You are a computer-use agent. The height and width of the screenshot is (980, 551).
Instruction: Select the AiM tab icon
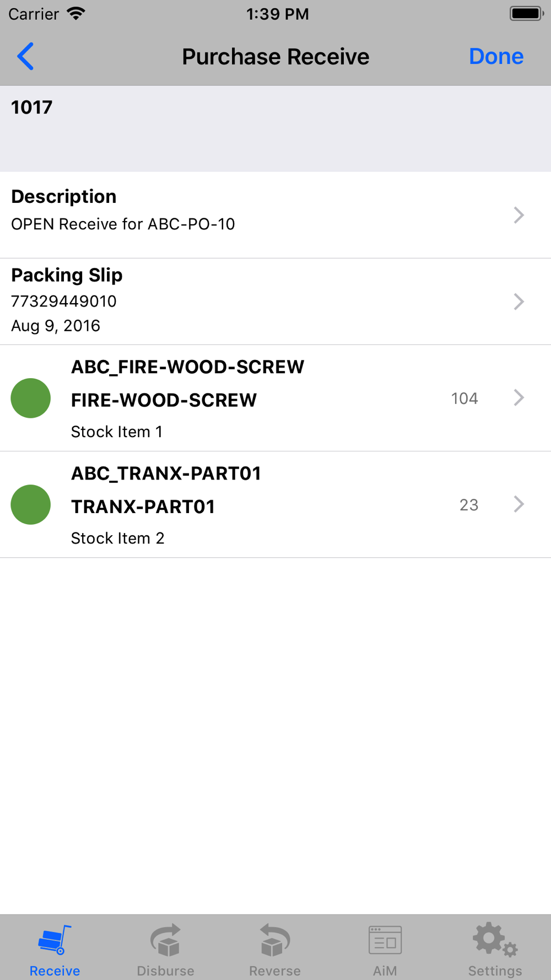click(x=385, y=940)
